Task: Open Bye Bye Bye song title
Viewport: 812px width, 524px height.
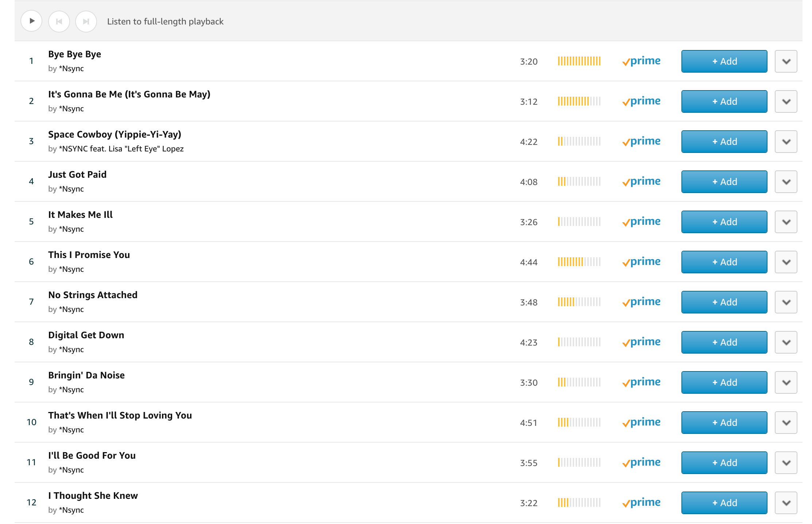Action: coord(75,54)
